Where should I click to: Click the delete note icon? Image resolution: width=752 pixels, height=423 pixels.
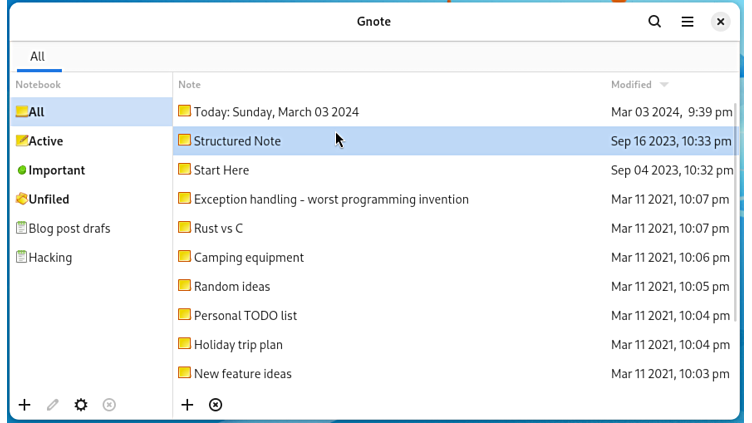pyautogui.click(x=215, y=405)
